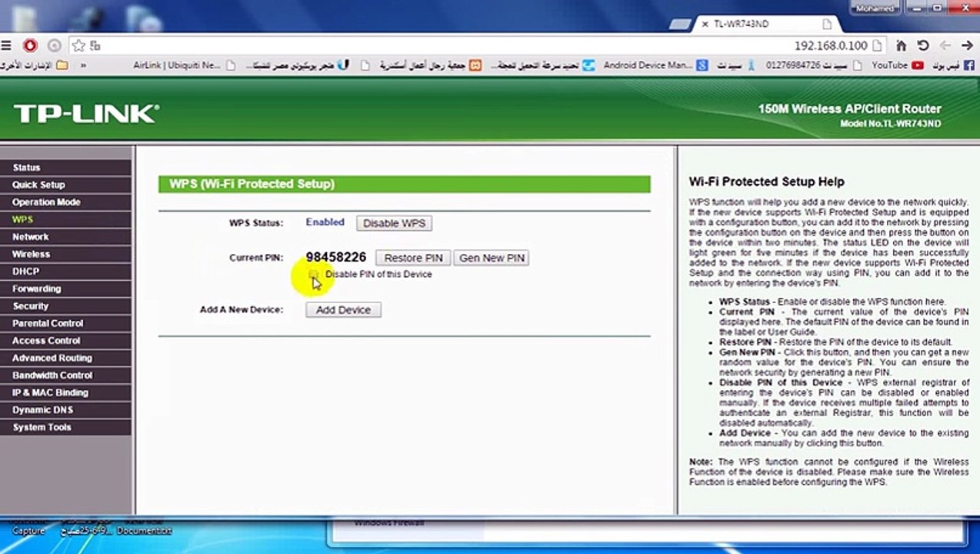The image size is (980, 554).
Task: Click the Mohamed profile button
Action: [x=874, y=8]
